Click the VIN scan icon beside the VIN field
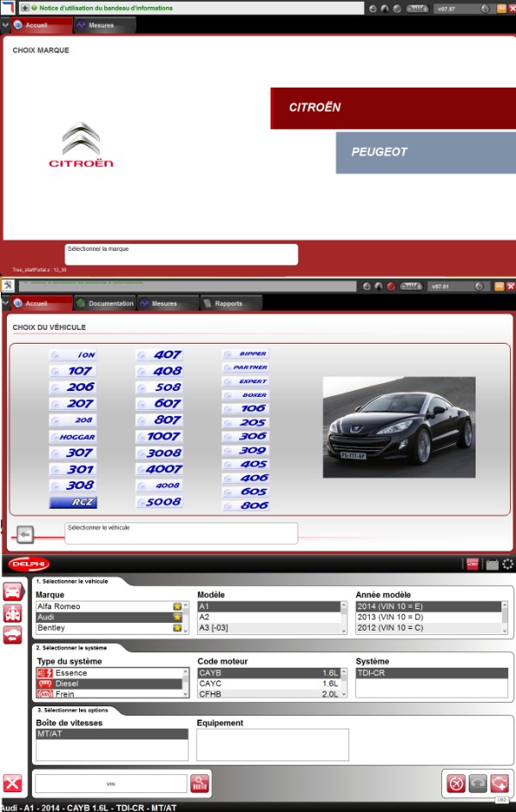This screenshot has height=812, width=516. tap(200, 784)
